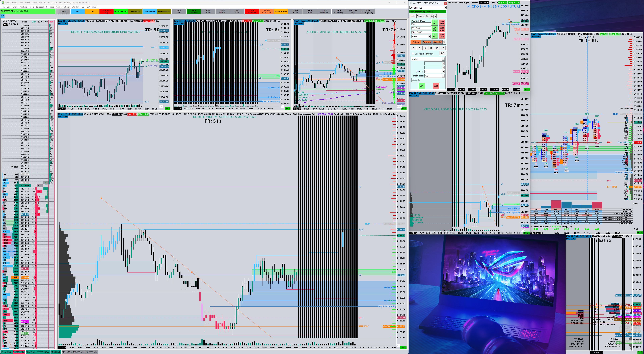
Task: Open the TimeInForce Day dropdown
Action: (443, 76)
